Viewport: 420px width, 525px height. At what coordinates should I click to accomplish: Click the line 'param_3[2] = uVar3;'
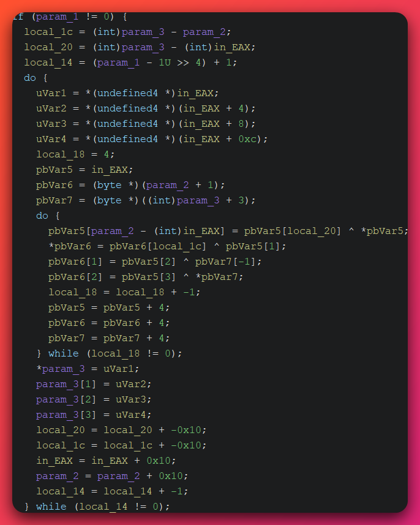tap(94, 400)
